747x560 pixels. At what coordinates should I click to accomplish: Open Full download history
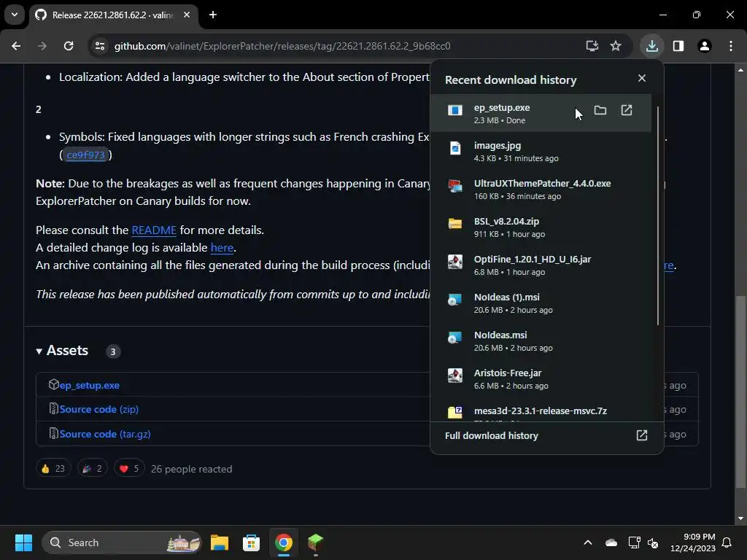tap(546, 436)
